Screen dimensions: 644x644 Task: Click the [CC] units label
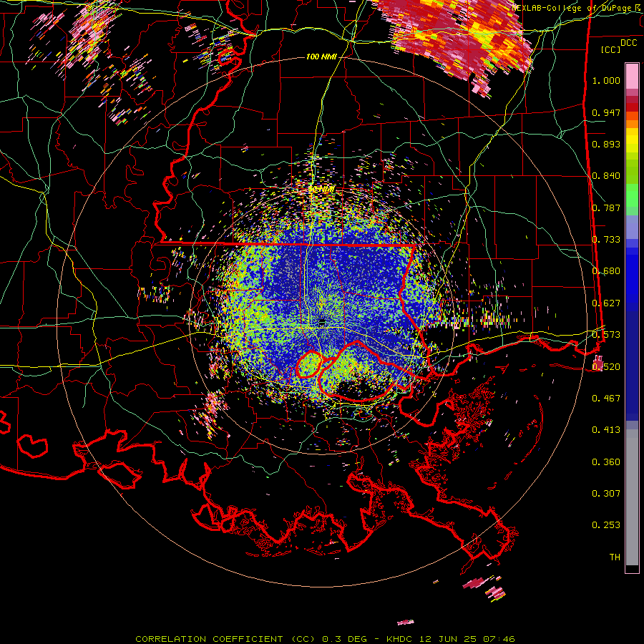(x=611, y=49)
